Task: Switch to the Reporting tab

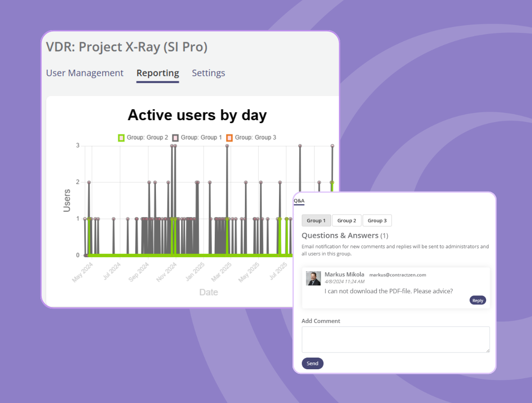Action: (x=158, y=73)
